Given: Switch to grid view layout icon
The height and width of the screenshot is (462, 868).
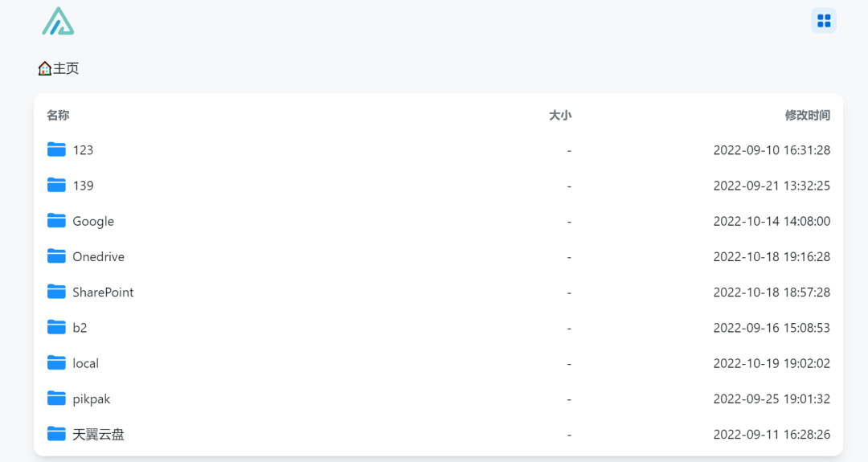Looking at the screenshot, I should pos(824,21).
